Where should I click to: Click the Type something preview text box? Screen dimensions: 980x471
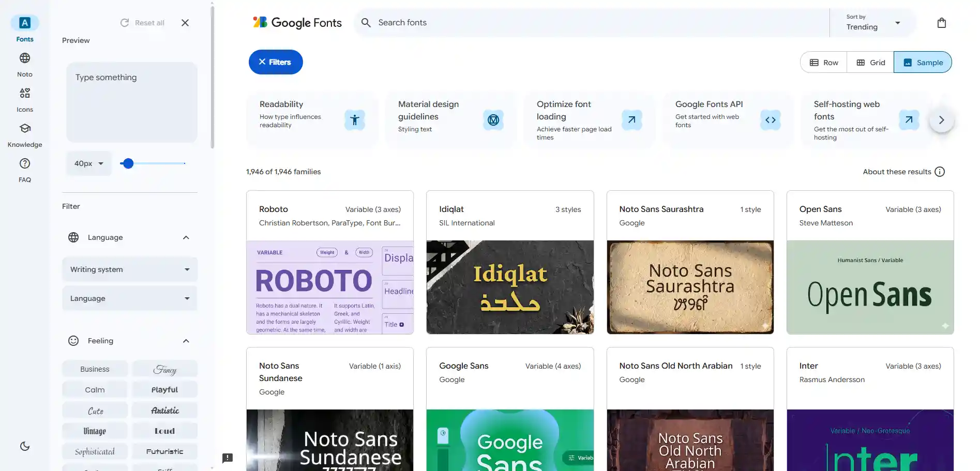(132, 102)
